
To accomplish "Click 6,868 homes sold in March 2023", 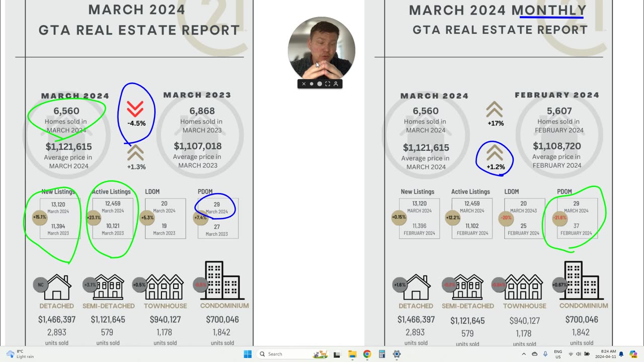I will click(202, 111).
